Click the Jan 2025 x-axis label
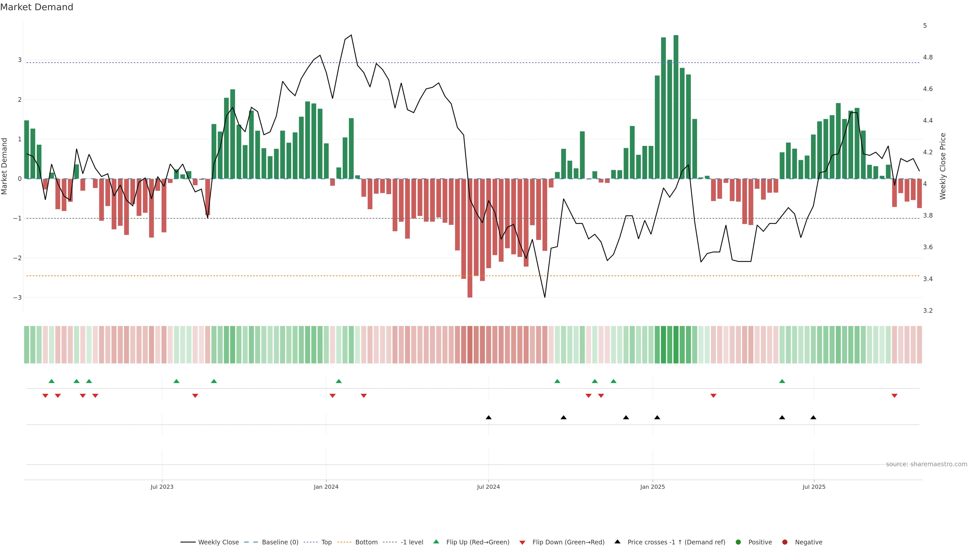This screenshot has width=980, height=551. 653,487
